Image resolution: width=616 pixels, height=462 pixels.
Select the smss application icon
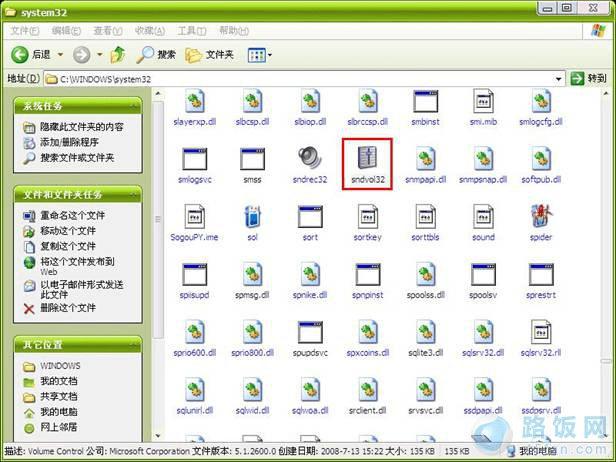click(x=252, y=159)
